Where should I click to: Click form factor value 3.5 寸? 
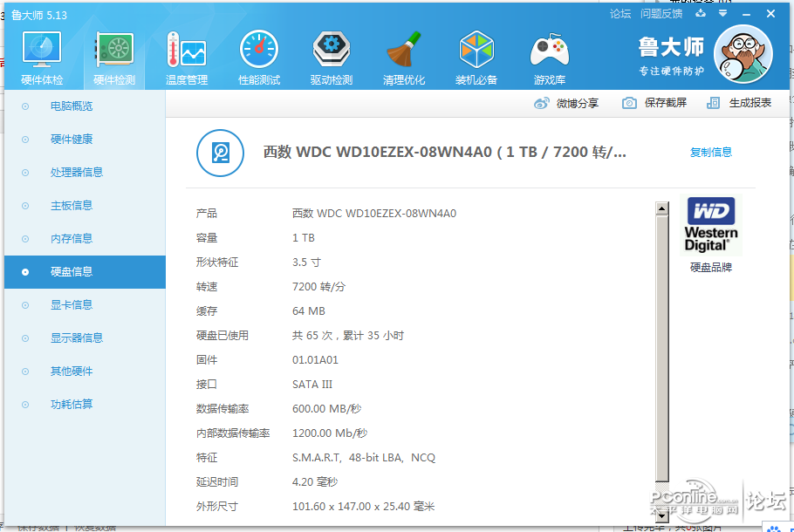click(306, 263)
